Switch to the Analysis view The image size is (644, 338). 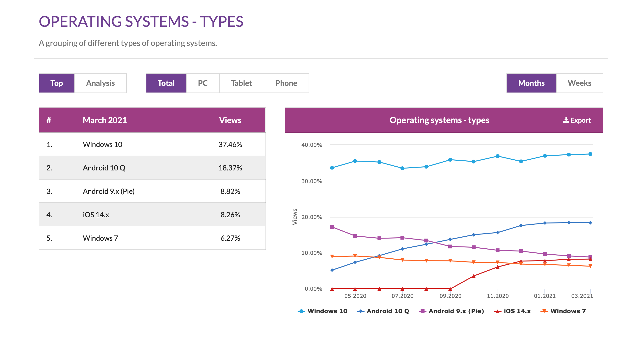pos(100,83)
